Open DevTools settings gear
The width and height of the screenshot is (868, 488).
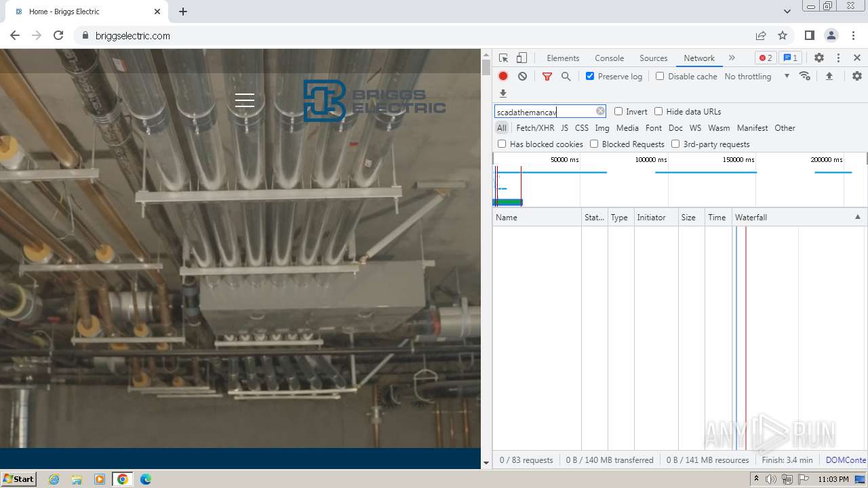click(x=819, y=58)
